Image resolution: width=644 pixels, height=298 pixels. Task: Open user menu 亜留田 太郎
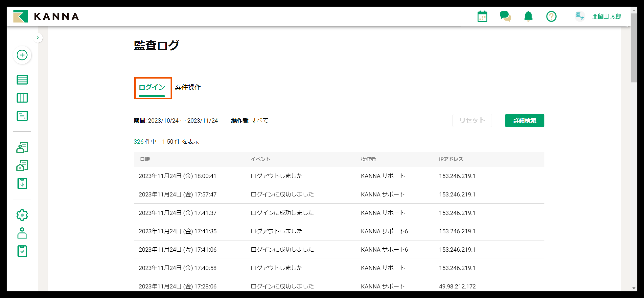(607, 16)
